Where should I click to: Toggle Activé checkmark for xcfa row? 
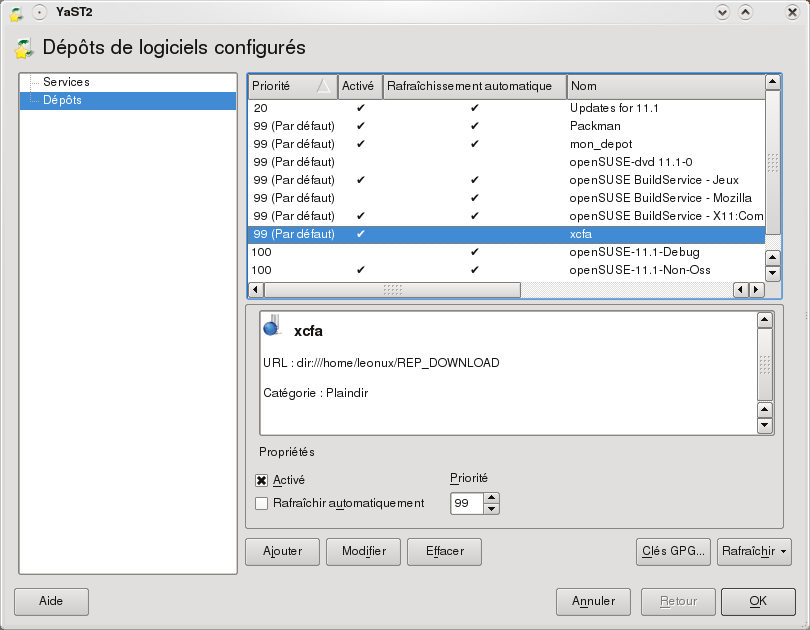click(361, 234)
